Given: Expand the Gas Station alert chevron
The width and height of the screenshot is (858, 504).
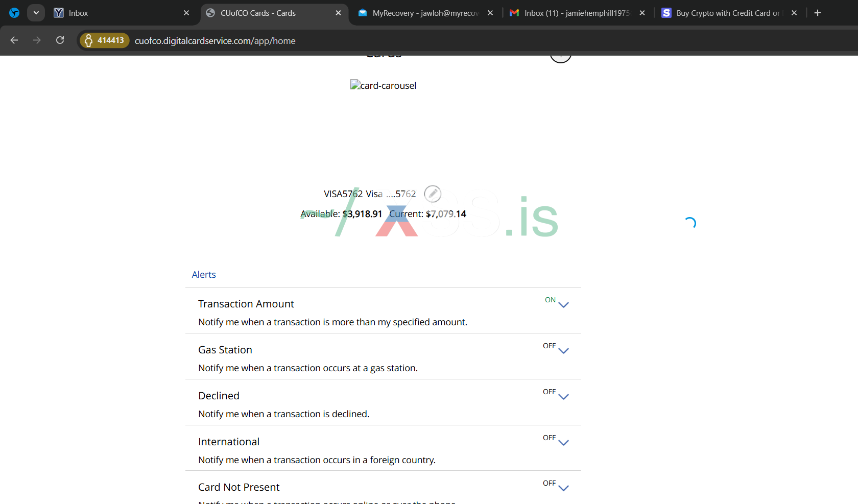Looking at the screenshot, I should coord(563,350).
